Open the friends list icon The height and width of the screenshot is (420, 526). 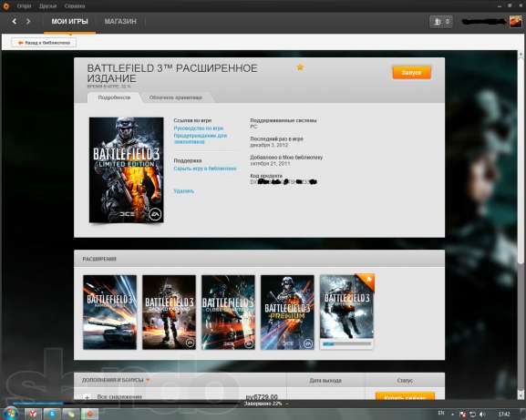(x=437, y=22)
